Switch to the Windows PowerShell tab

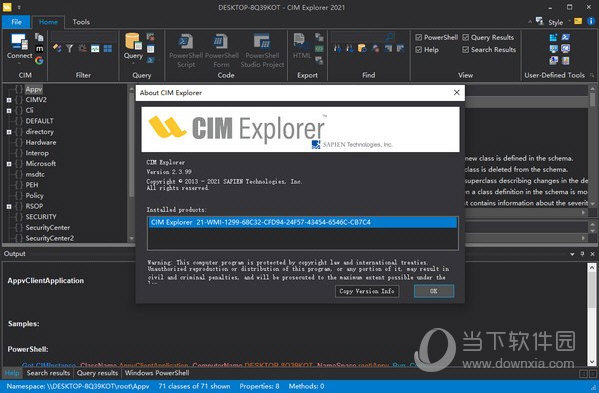click(x=157, y=373)
